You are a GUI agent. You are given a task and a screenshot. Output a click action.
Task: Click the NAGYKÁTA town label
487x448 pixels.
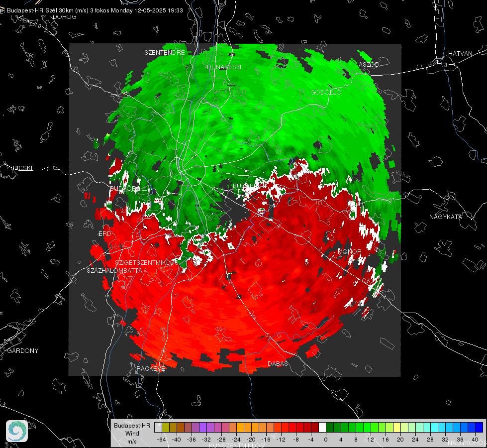coord(446,217)
